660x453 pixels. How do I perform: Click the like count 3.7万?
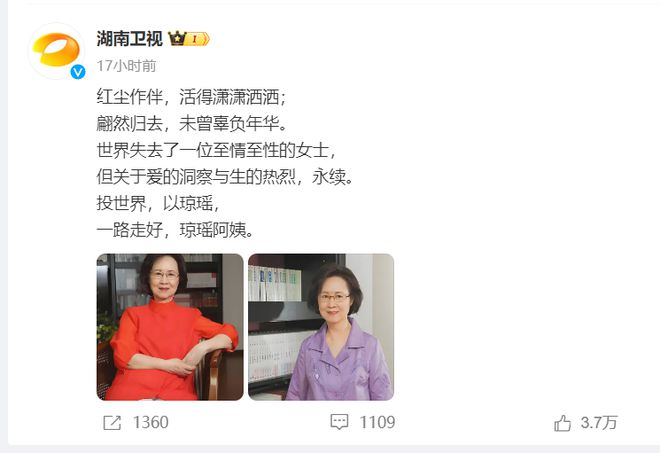(599, 423)
